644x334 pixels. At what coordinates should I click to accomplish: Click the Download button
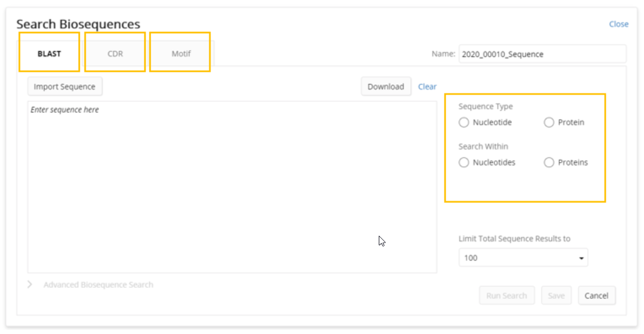(x=386, y=86)
